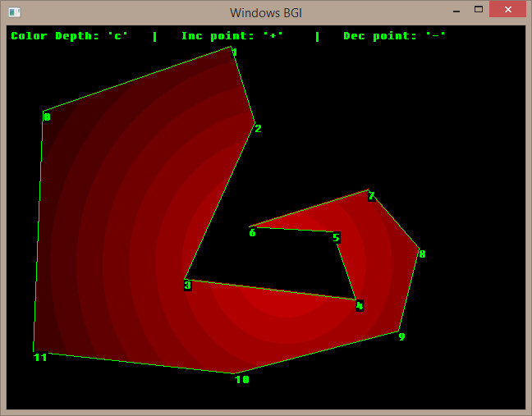
Task: Select vertex number 9
Action: pos(401,336)
